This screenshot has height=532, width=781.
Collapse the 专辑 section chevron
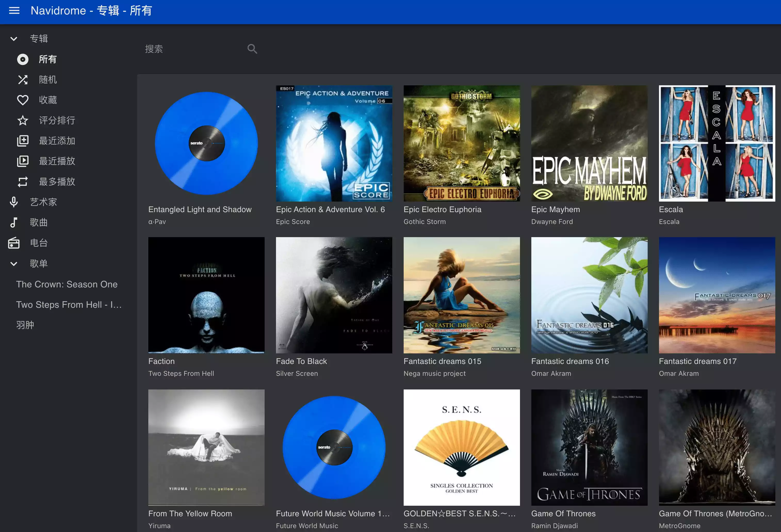pyautogui.click(x=14, y=39)
